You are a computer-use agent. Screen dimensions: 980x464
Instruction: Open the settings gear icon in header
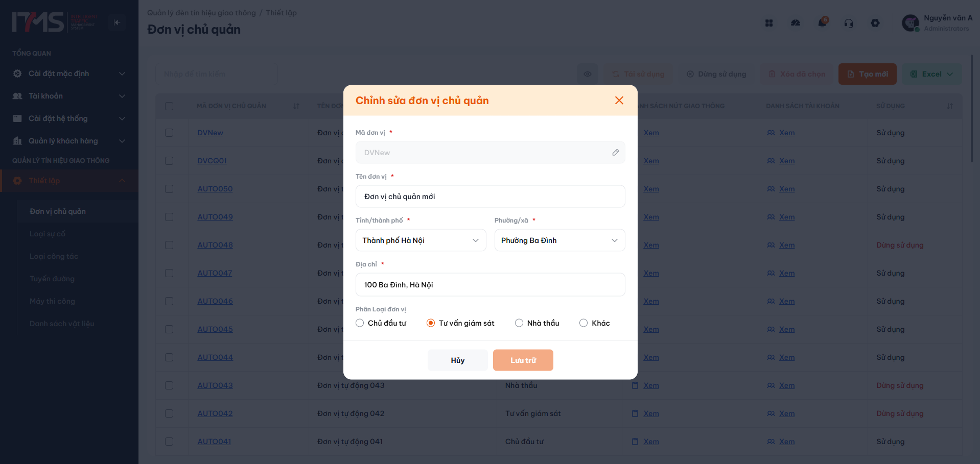(x=875, y=23)
